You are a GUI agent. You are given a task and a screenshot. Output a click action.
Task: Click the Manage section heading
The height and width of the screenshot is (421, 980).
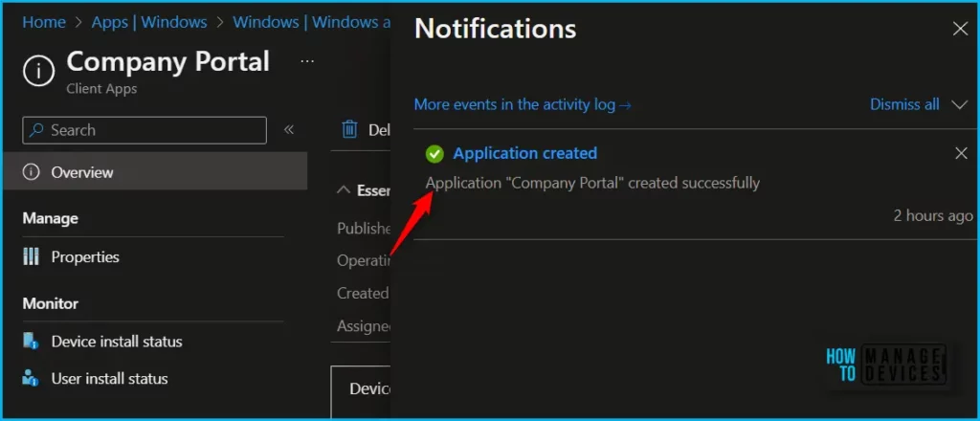pos(50,218)
